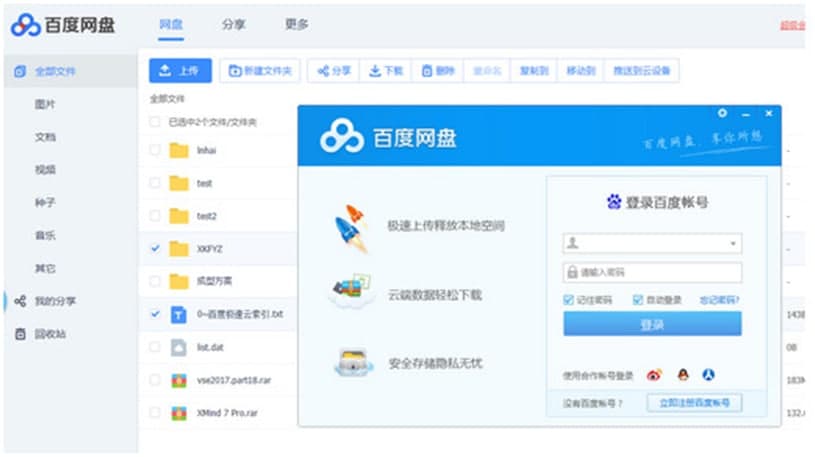Click the XMind 7 Pro.rar archive icon
Screen dimensions: 815x457
[x=179, y=413]
